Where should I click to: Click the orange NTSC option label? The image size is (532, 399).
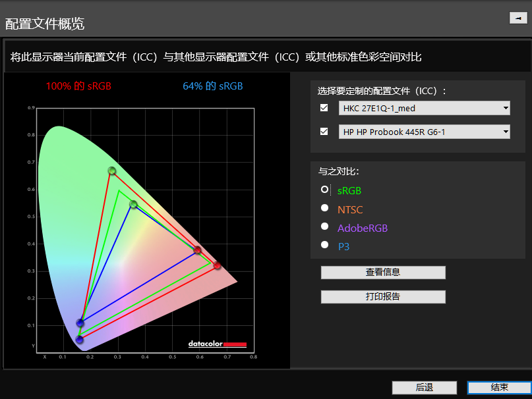tap(350, 210)
